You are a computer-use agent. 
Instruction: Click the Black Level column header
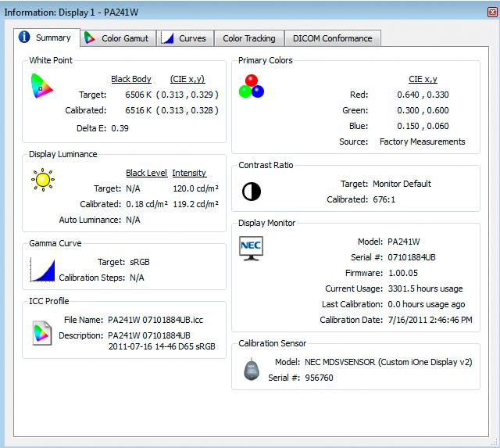[x=146, y=173]
